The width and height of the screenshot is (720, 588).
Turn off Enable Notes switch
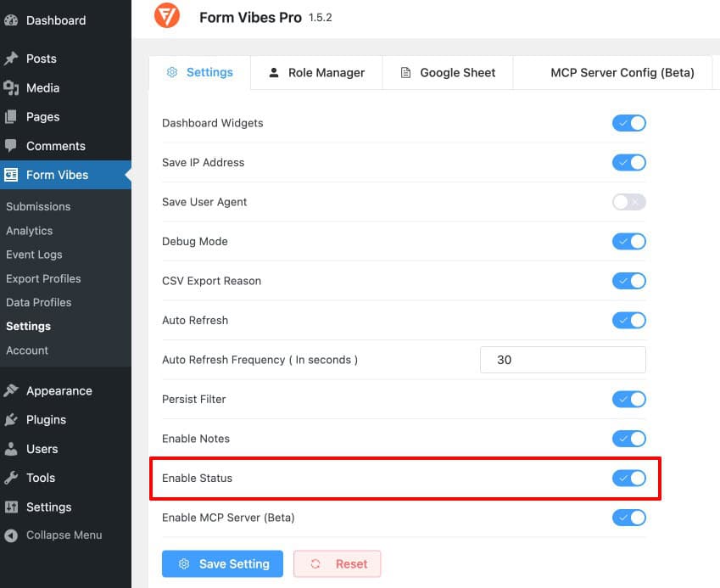tap(629, 439)
